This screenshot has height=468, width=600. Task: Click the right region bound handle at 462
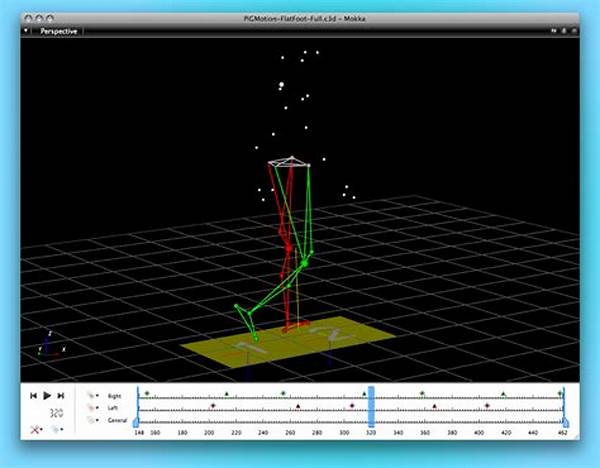(x=566, y=424)
